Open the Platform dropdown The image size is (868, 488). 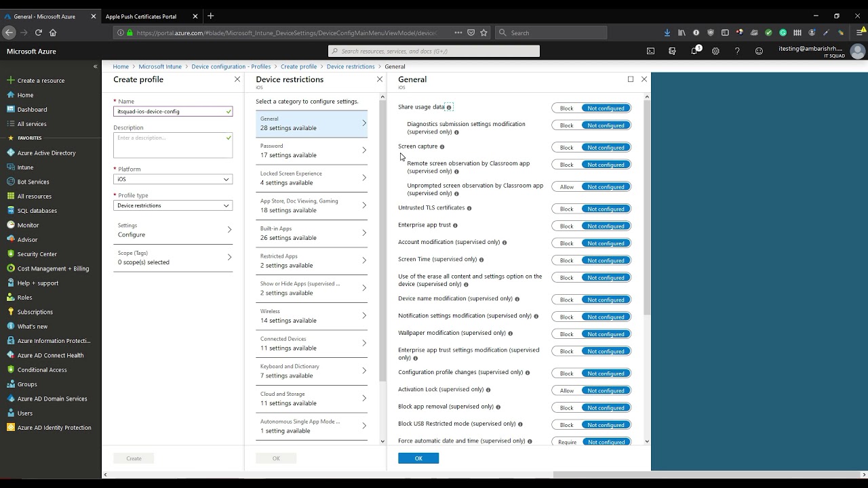pos(173,179)
